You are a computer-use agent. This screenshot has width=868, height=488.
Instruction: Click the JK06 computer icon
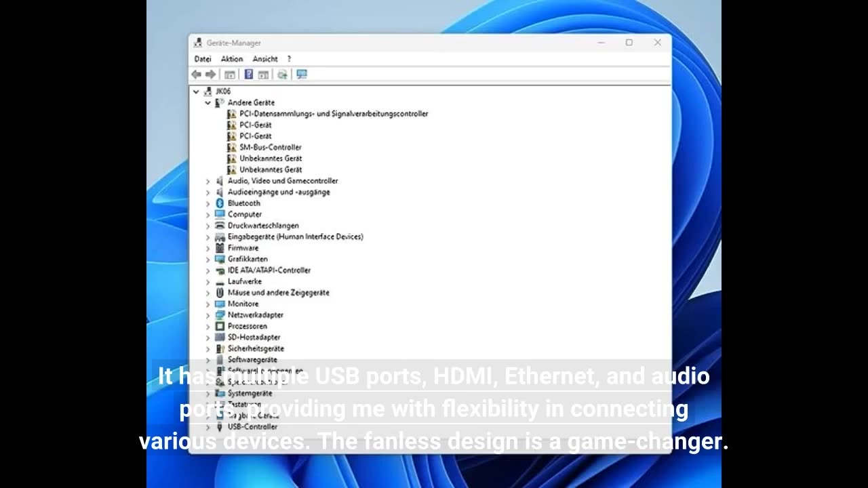tap(209, 91)
